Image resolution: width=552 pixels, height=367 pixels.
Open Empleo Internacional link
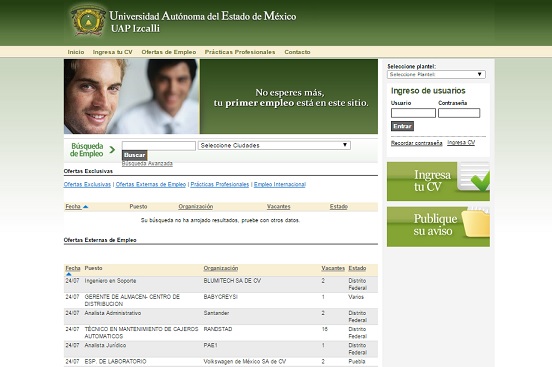[280, 184]
